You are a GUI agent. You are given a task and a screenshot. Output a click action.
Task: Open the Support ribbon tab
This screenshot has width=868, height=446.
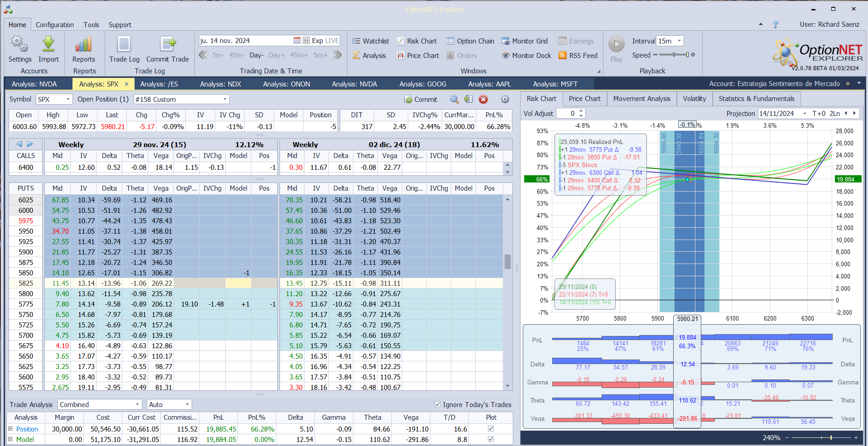pos(120,25)
